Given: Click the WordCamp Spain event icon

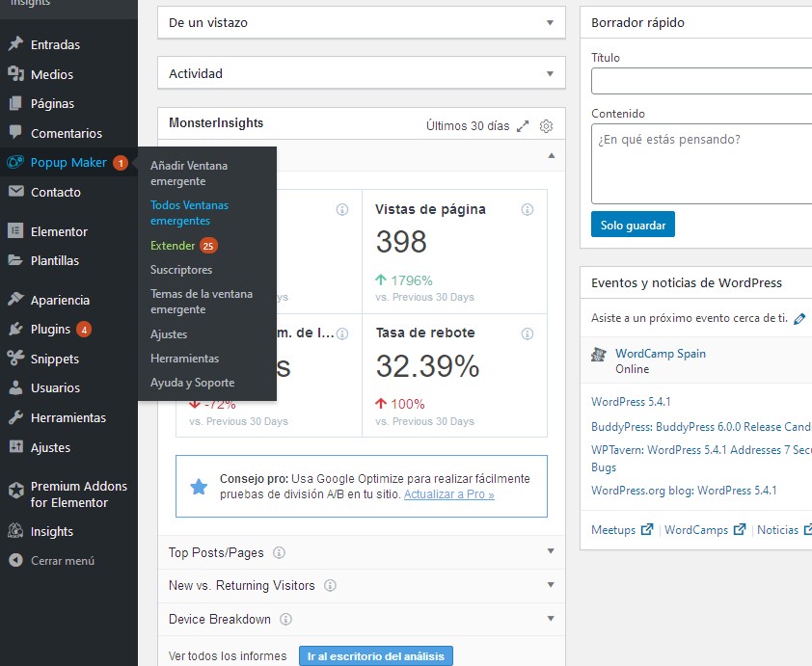Looking at the screenshot, I should [x=599, y=355].
